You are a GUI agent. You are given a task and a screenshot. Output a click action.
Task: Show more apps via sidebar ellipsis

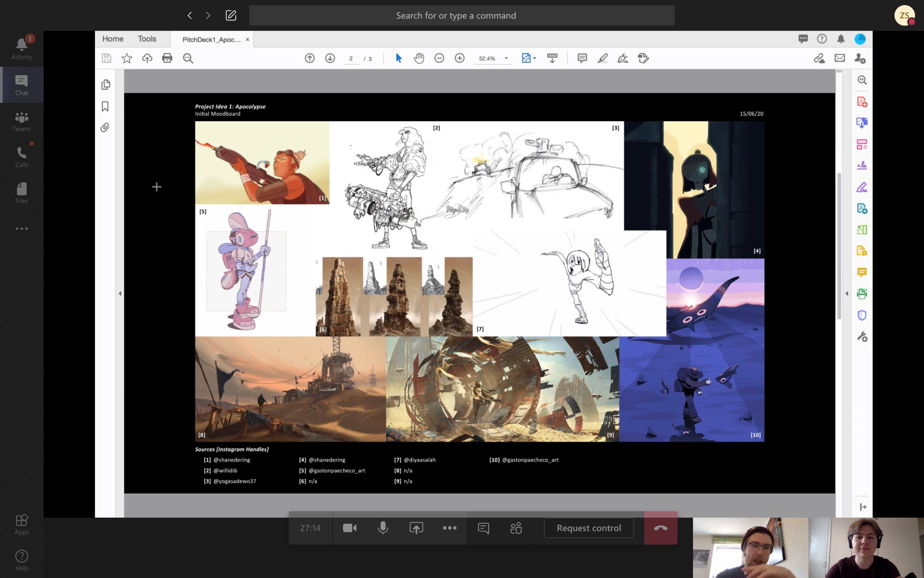point(22,229)
